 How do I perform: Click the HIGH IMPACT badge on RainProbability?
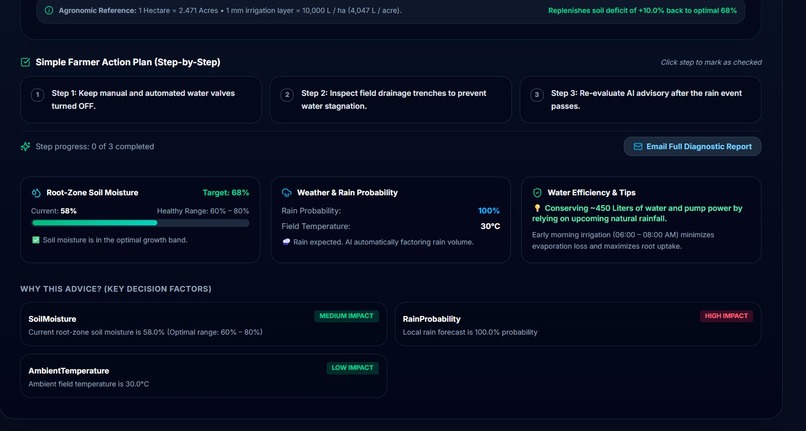pyautogui.click(x=726, y=316)
